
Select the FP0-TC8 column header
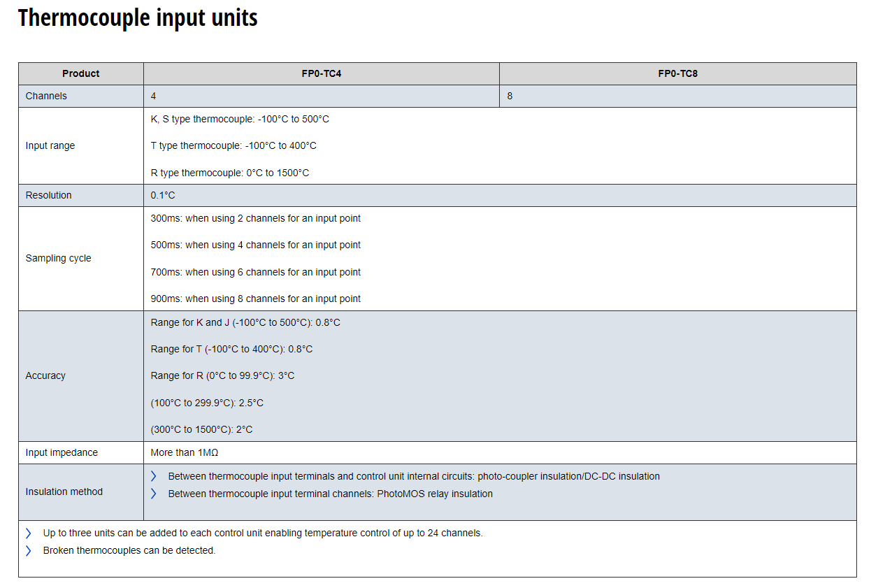[677, 73]
